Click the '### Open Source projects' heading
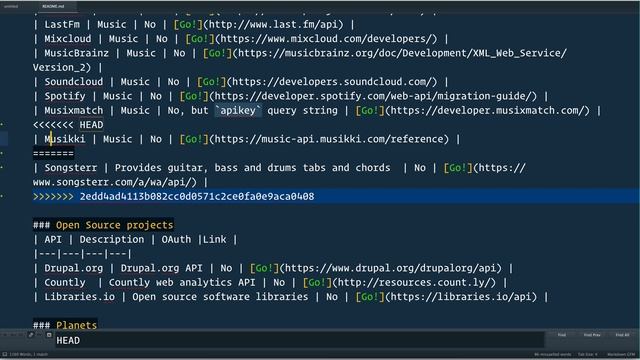This screenshot has height=360, width=640. pyautogui.click(x=103, y=225)
